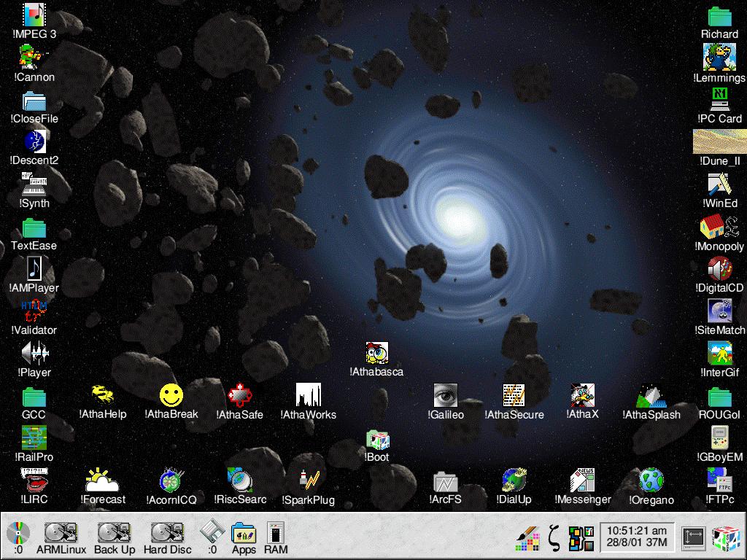The height and width of the screenshot is (560, 747).
Task: Open the !Boot cube icon
Action: (377, 440)
